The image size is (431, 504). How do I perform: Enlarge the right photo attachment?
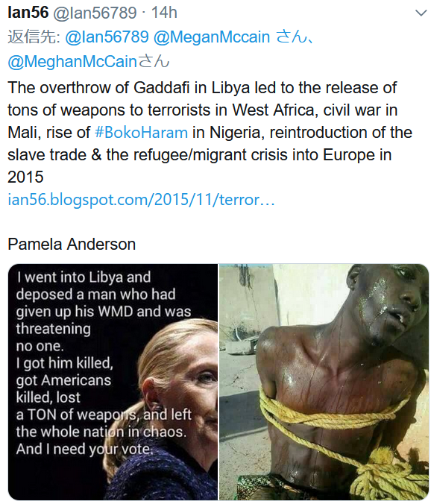pyautogui.click(x=324, y=382)
